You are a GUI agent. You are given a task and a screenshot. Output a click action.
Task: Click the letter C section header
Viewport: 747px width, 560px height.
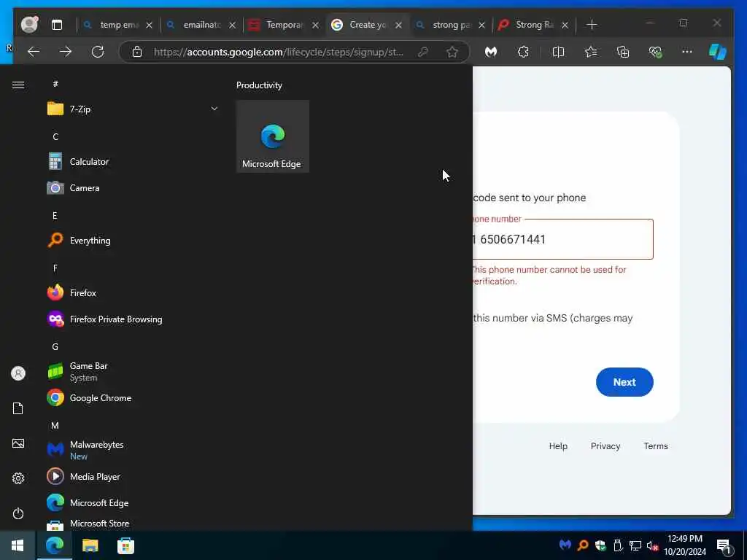click(55, 136)
